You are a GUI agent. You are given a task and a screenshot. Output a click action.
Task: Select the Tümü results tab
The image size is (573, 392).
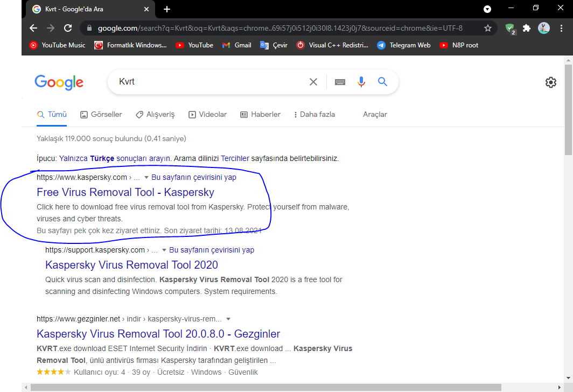click(52, 114)
